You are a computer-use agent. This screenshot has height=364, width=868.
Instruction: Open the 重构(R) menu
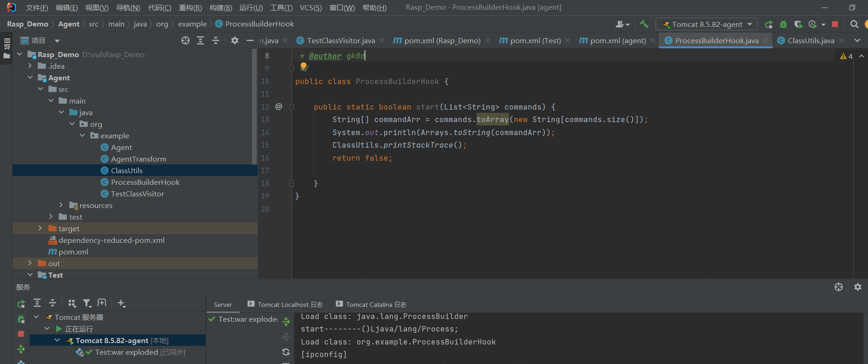(x=190, y=7)
